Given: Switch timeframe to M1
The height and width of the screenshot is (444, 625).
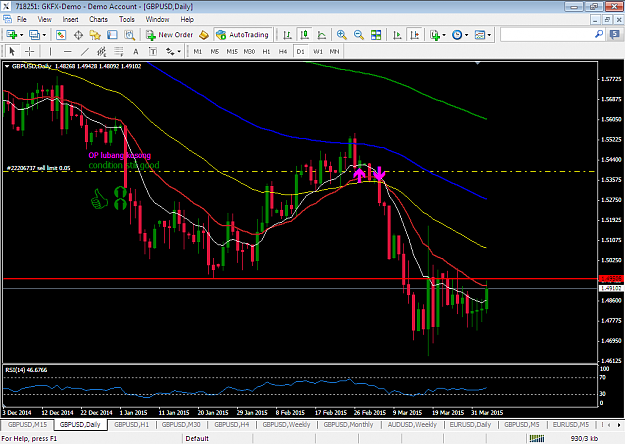Looking at the screenshot, I should tap(198, 51).
